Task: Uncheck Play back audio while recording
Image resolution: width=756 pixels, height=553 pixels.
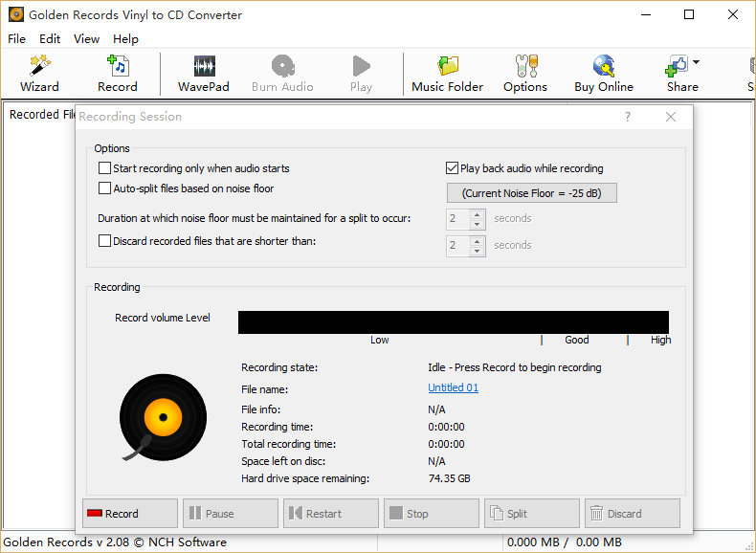Action: [453, 168]
